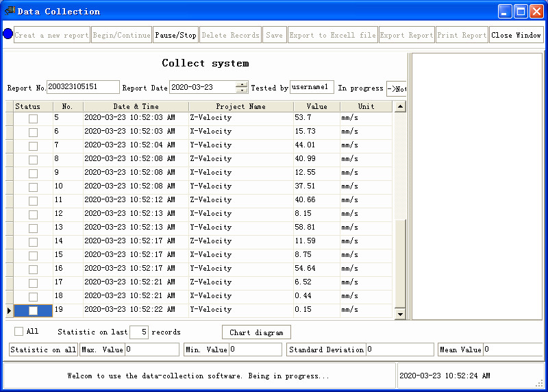Click the Report Date spinner up arrow

point(242,84)
